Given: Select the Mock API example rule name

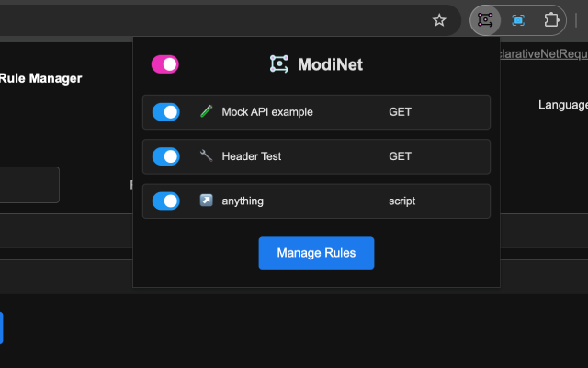Looking at the screenshot, I should click(x=267, y=112).
